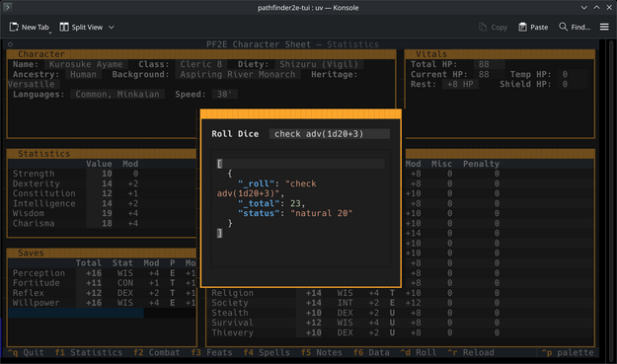617x364 pixels.
Task: Click the Copy toolbar icon
Action: (483, 27)
